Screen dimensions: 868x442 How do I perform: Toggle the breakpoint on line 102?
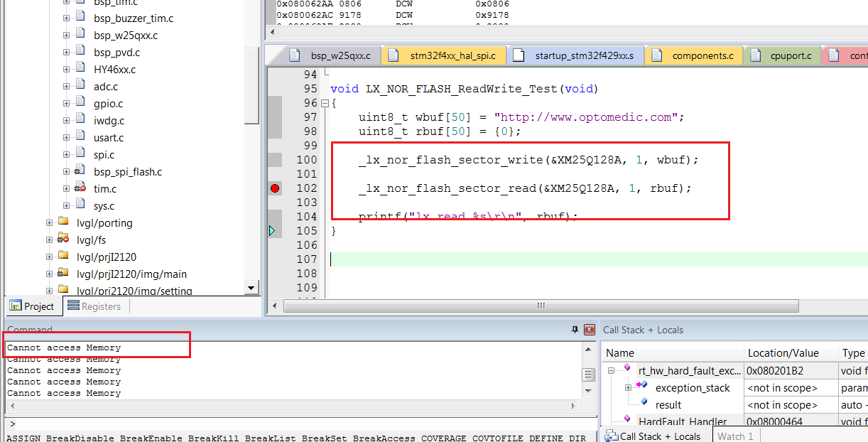click(275, 188)
